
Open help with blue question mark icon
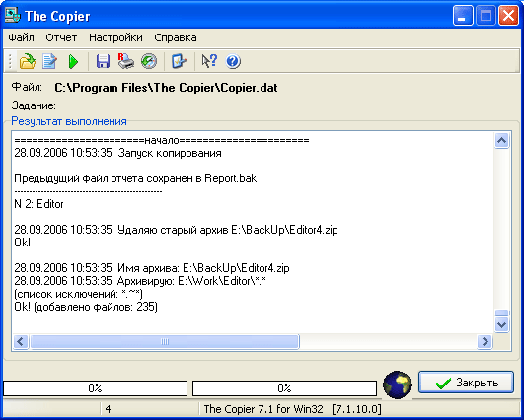233,61
